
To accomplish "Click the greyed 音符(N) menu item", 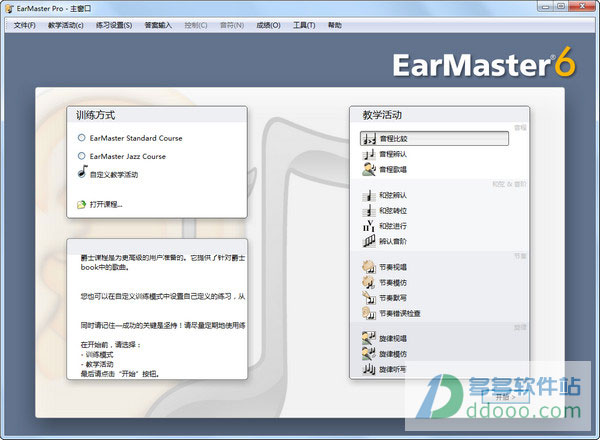I will click(232, 25).
